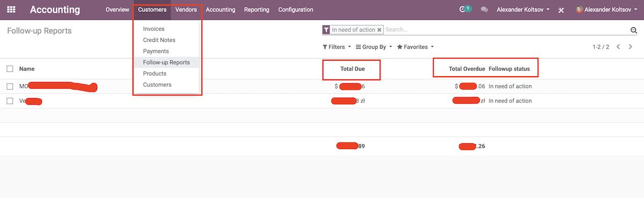Click the user avatar icon

point(579,10)
